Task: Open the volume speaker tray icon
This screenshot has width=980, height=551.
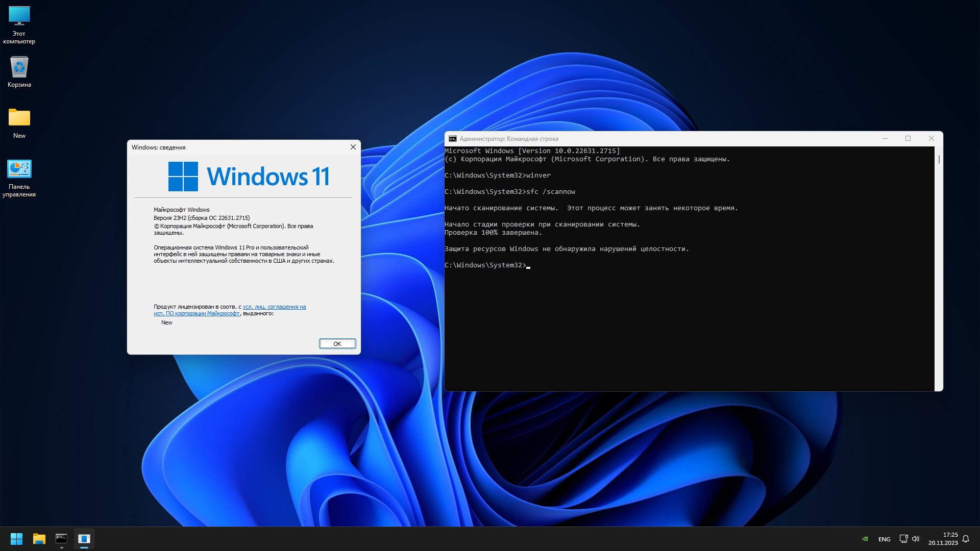Action: point(915,539)
